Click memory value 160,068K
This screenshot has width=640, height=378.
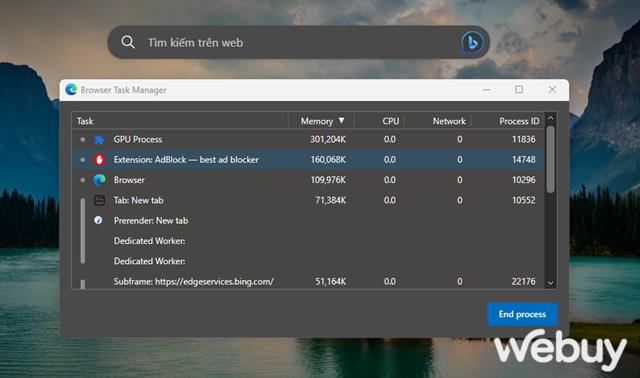click(328, 160)
